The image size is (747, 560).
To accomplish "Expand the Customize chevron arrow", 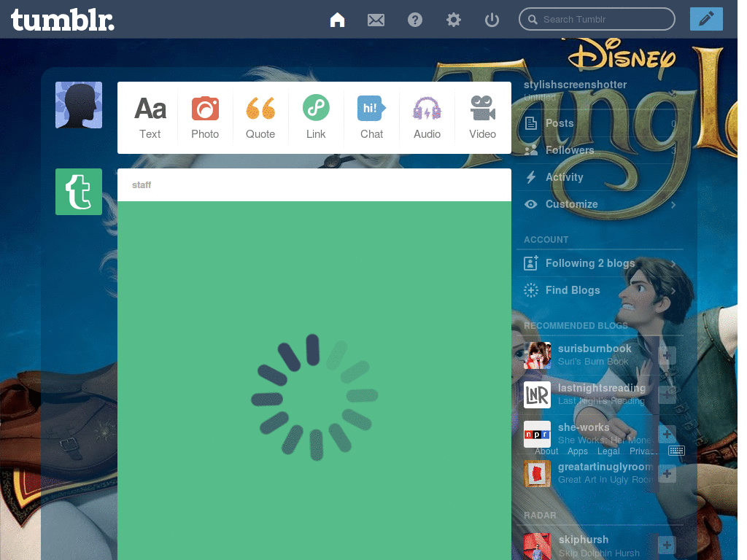I will (x=673, y=205).
